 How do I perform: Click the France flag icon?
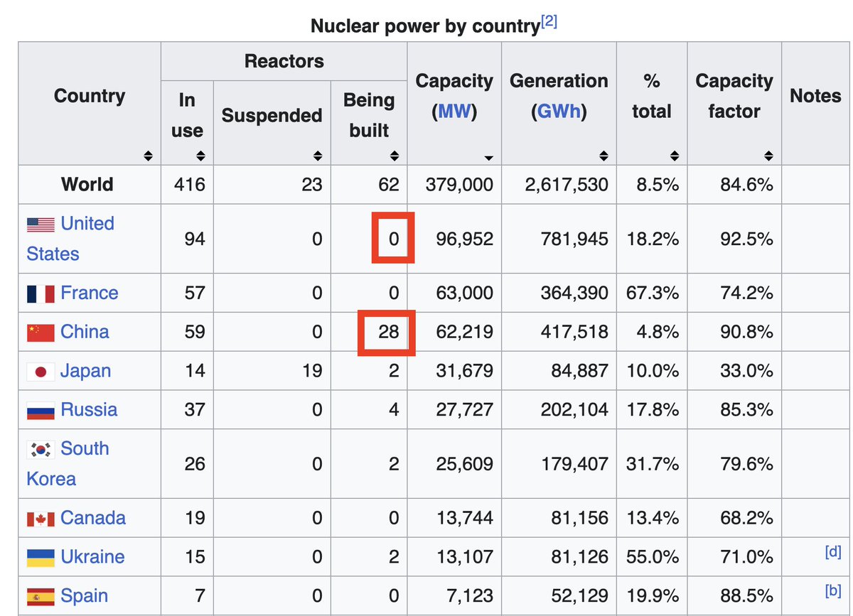(x=41, y=293)
